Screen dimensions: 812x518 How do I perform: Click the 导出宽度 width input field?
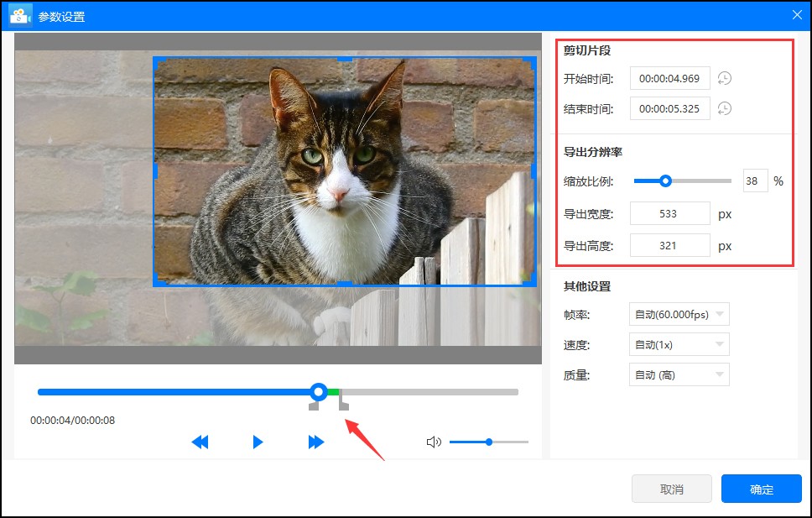pyautogui.click(x=669, y=213)
